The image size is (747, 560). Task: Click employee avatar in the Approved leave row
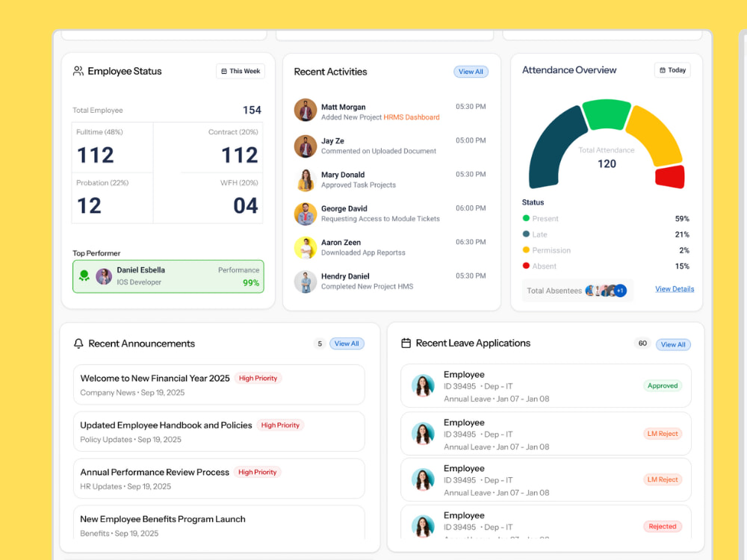423,386
